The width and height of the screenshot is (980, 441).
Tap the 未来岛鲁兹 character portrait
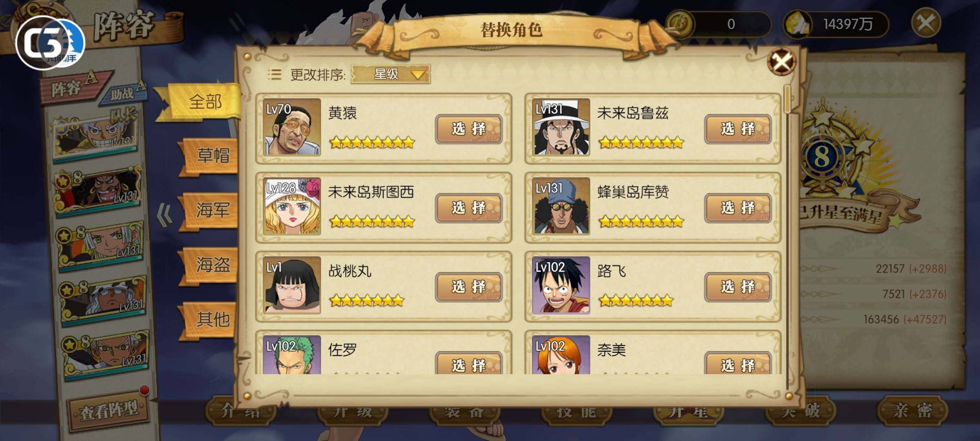[x=561, y=127]
